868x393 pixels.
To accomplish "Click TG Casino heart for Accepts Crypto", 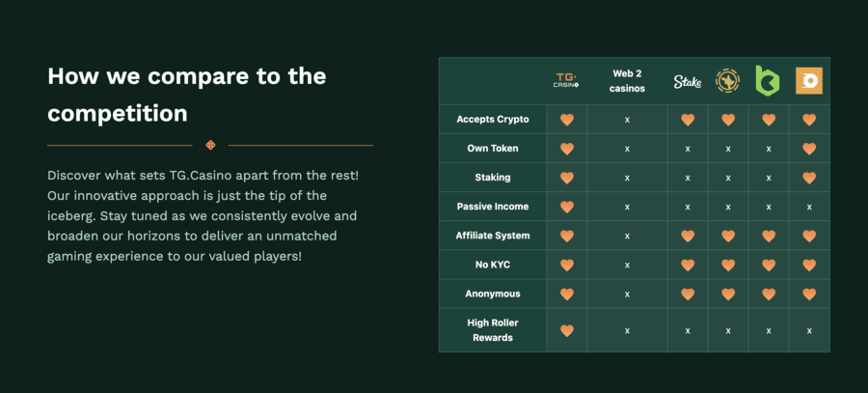I will pyautogui.click(x=567, y=120).
